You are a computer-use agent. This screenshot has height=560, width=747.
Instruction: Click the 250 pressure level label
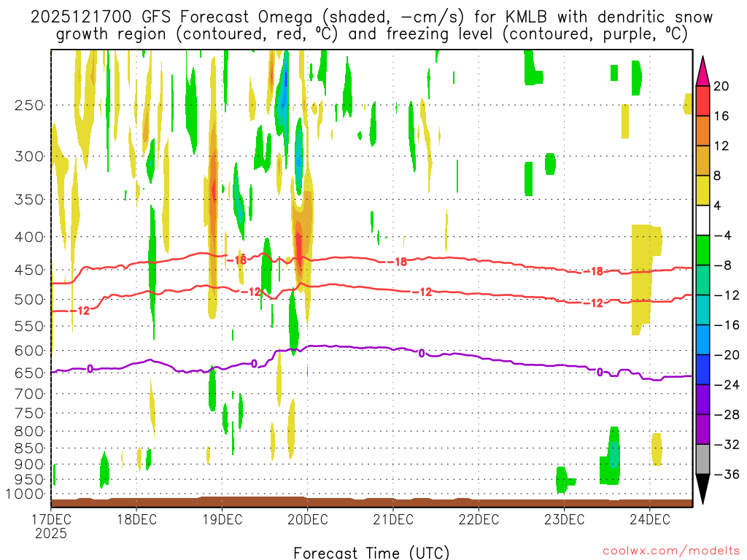(28, 105)
